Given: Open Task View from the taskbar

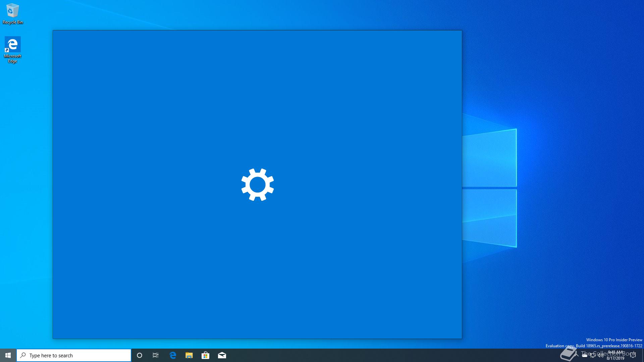Looking at the screenshot, I should point(156,355).
